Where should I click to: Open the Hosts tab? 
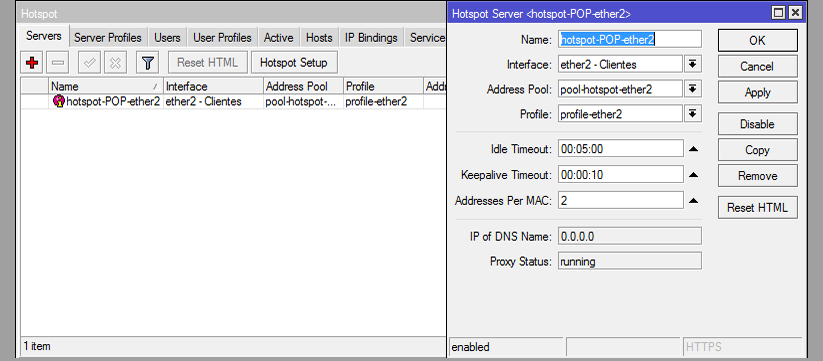tap(319, 38)
